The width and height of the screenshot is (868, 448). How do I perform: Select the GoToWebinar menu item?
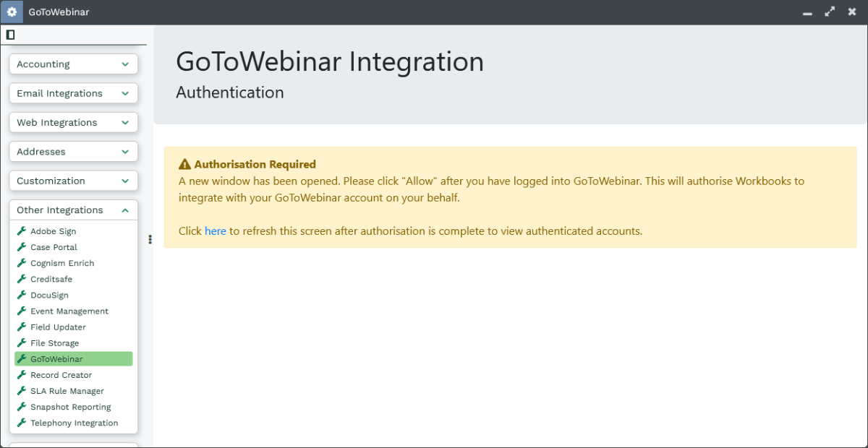[56, 359]
